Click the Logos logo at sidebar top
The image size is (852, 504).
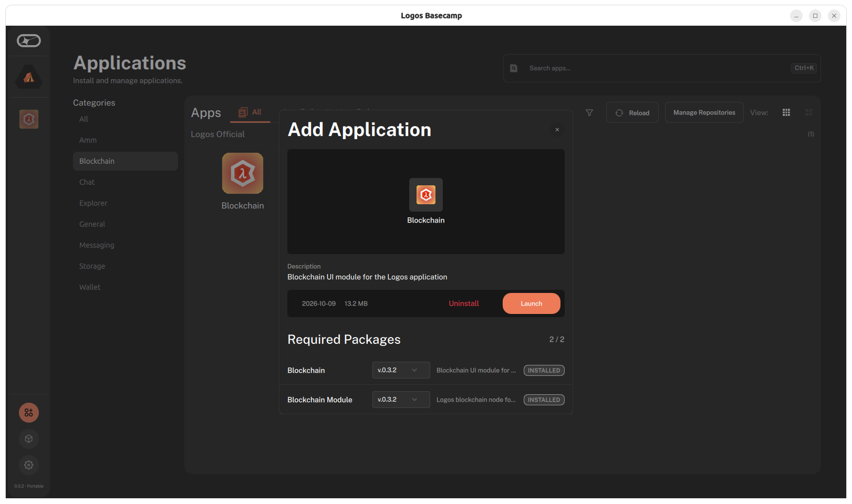pos(29,40)
